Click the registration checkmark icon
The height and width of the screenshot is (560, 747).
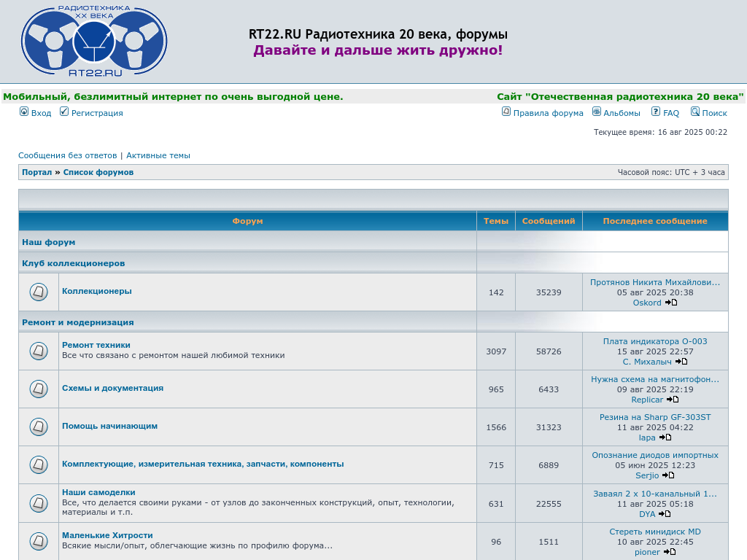[x=64, y=112]
